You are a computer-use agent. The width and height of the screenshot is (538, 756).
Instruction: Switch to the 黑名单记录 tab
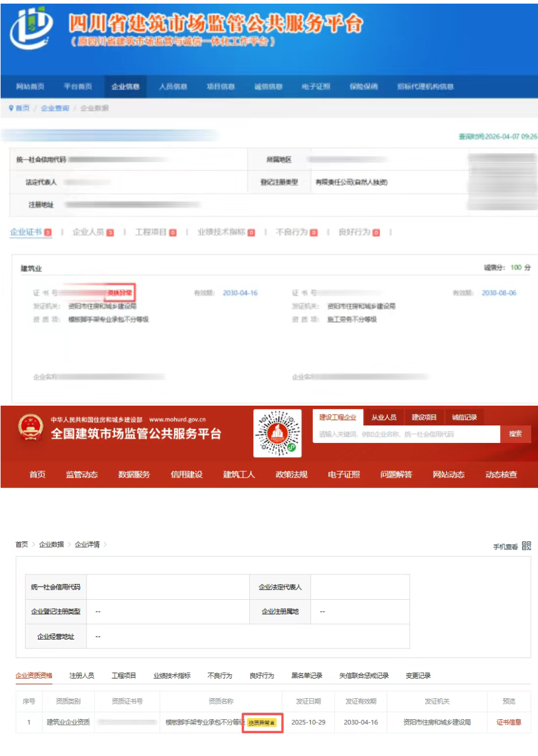[x=307, y=675]
